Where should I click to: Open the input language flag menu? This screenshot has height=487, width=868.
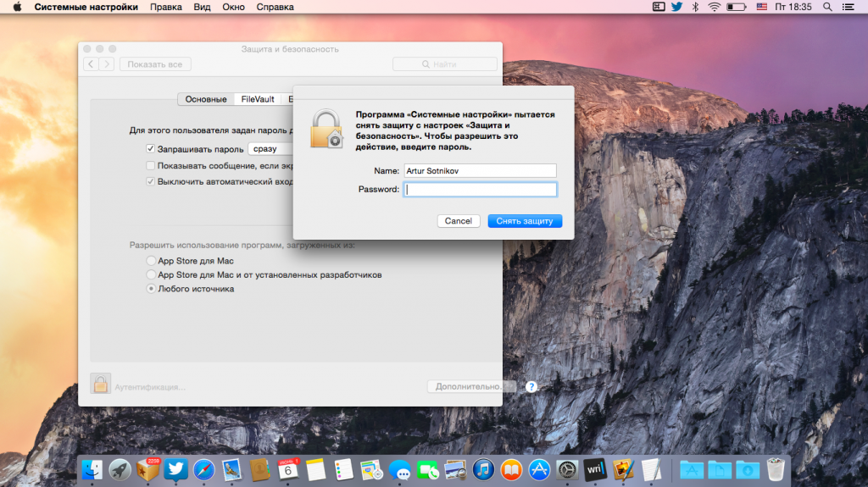761,7
